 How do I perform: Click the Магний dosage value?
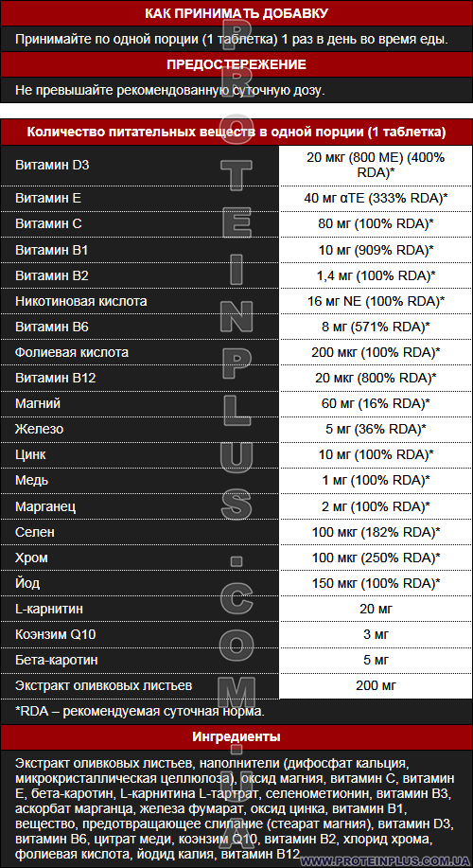coord(376,404)
